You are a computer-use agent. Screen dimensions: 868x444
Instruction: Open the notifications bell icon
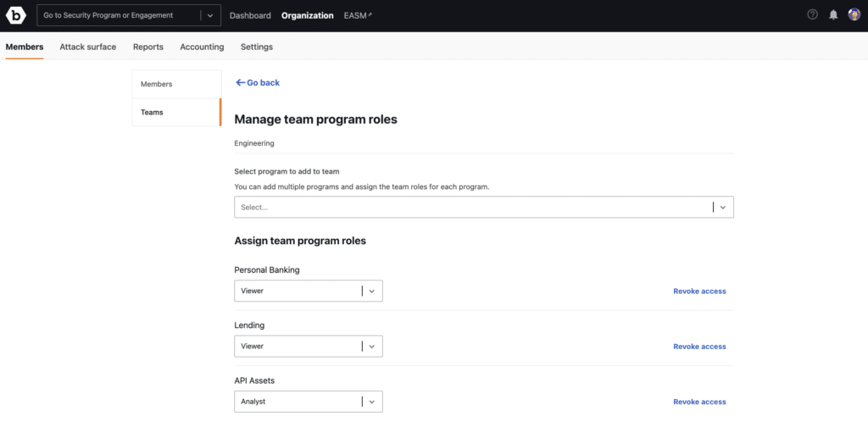pos(833,15)
